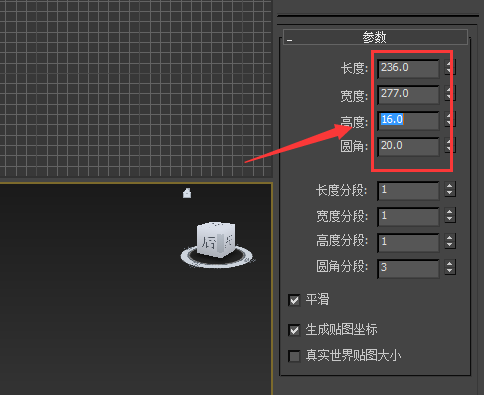484x395 pixels.
Task: Click the 宽度 value field 277.0
Action: pos(408,94)
